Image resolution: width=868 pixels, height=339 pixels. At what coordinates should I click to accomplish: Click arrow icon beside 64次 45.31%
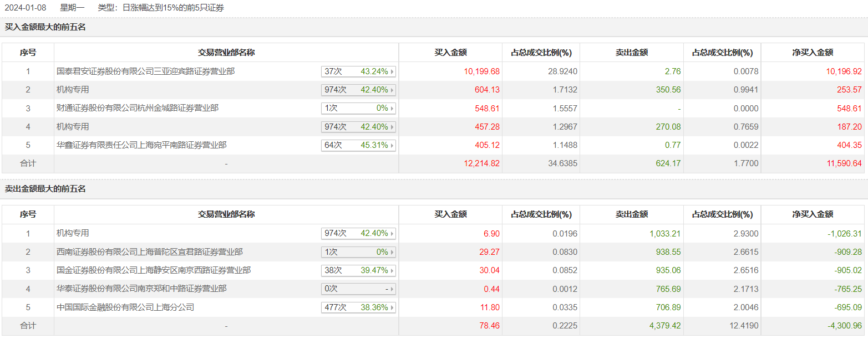tap(392, 145)
